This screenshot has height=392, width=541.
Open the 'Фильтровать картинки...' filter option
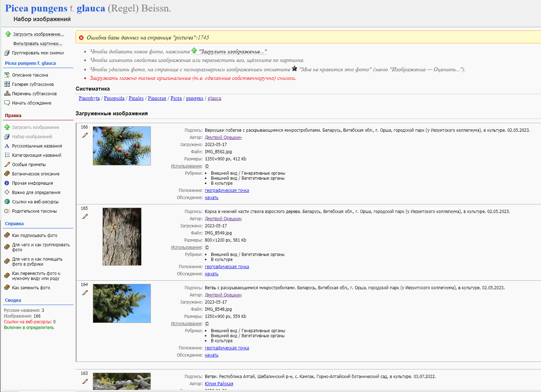38,44
